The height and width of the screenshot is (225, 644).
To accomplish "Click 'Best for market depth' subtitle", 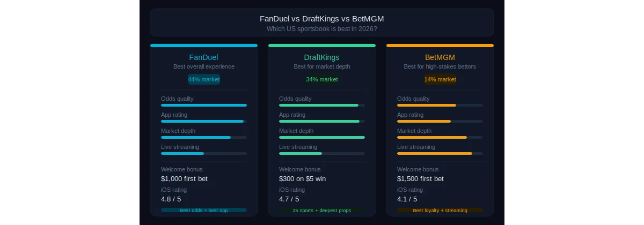I will tap(322, 67).
